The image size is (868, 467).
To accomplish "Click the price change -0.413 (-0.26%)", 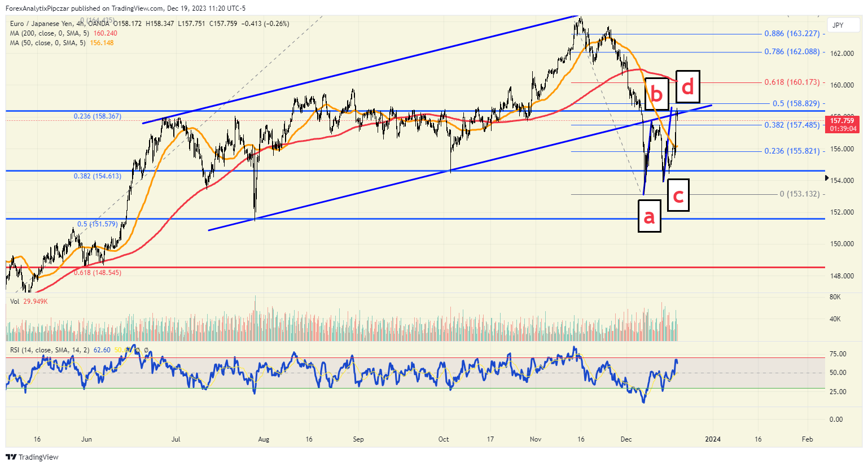I will (x=265, y=24).
